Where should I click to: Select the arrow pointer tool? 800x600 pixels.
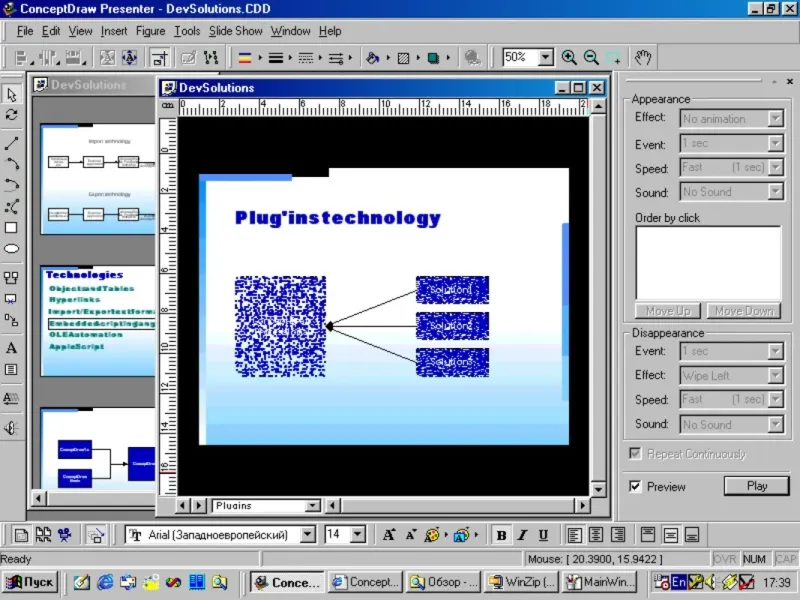[12, 94]
